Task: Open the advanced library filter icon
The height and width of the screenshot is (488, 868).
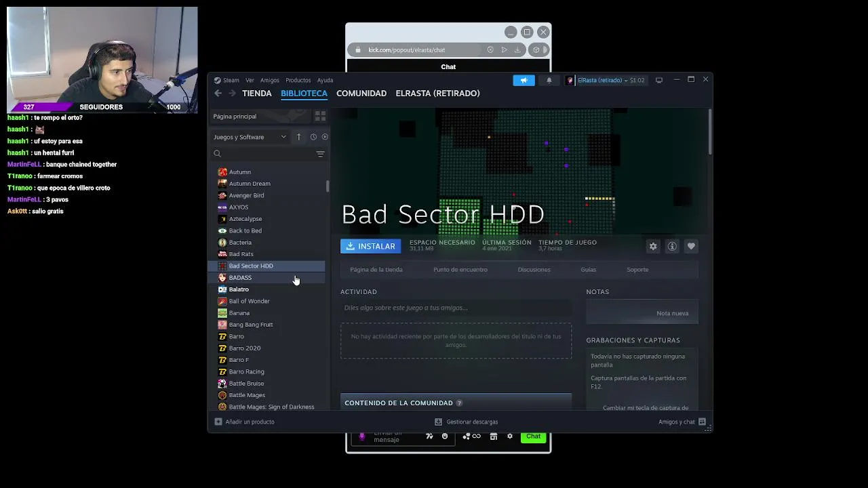Action: (x=320, y=154)
